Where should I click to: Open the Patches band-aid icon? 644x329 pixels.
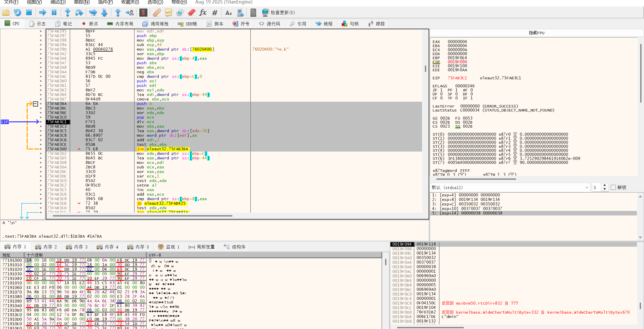157,12
